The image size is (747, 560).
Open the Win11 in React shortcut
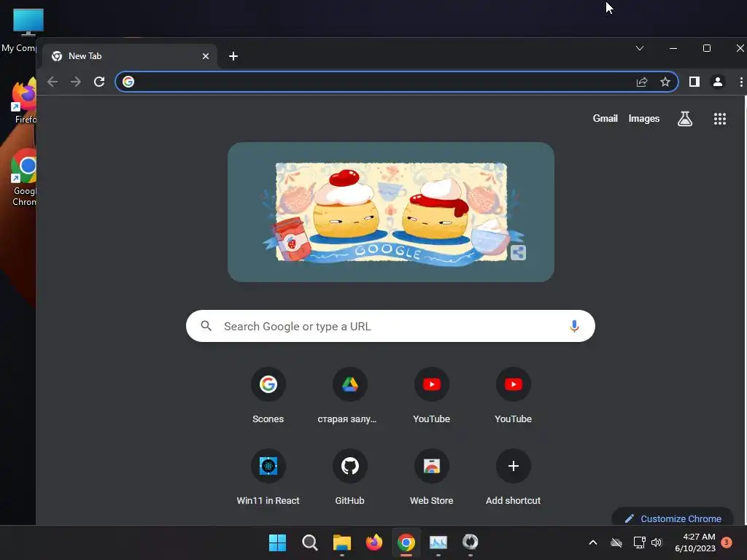coord(268,477)
